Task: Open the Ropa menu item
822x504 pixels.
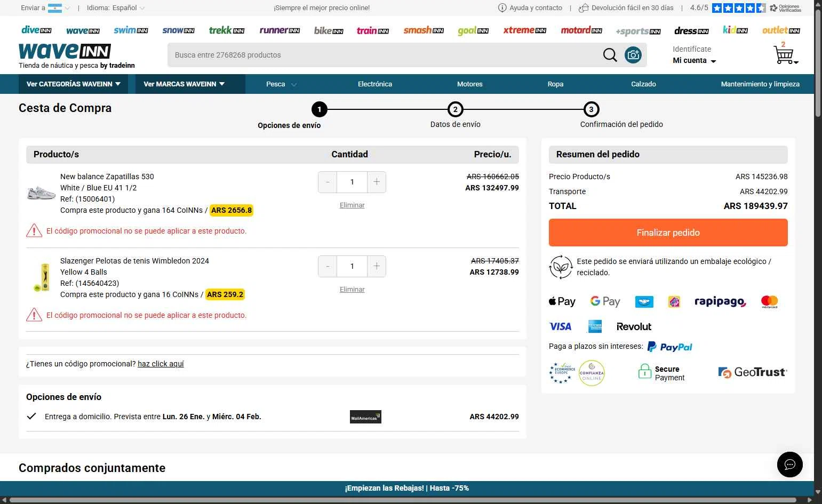Action: click(x=555, y=84)
